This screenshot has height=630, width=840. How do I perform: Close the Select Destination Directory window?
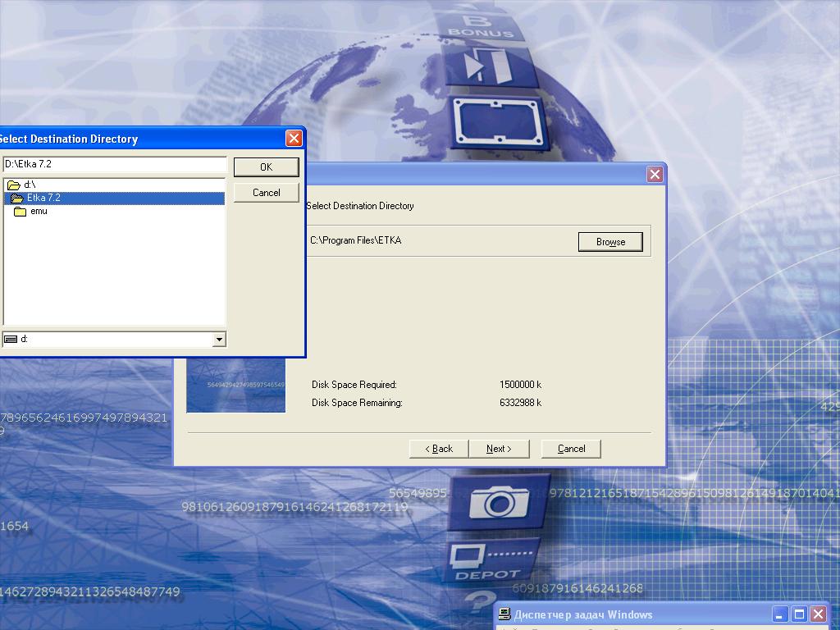point(294,139)
